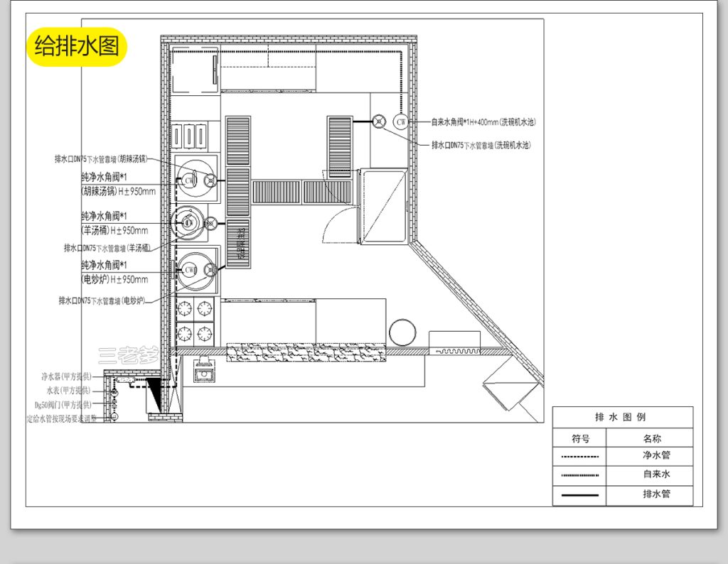Screen dimensions: 728x564
Task: Click the 自来水 dotted line sample in legend
Action: coord(579,474)
